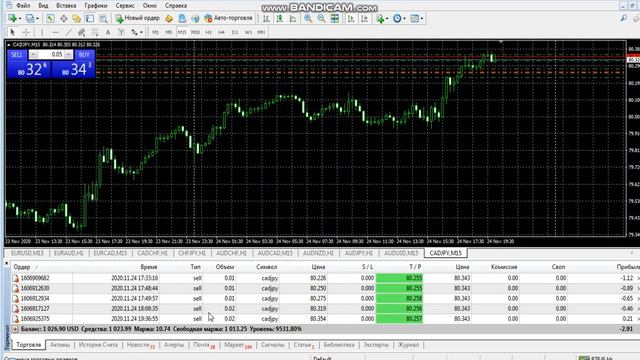Click the globe icon before Авто-торговля

click(195, 18)
